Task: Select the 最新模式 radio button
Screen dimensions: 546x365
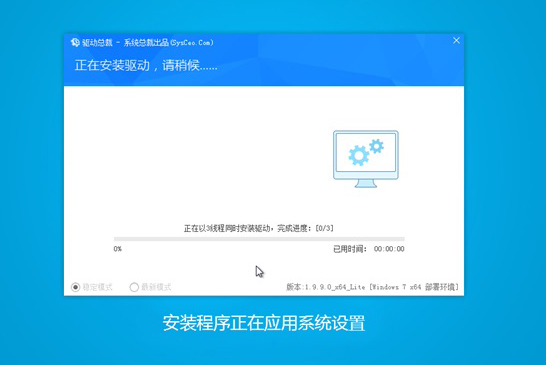Action: 134,287
